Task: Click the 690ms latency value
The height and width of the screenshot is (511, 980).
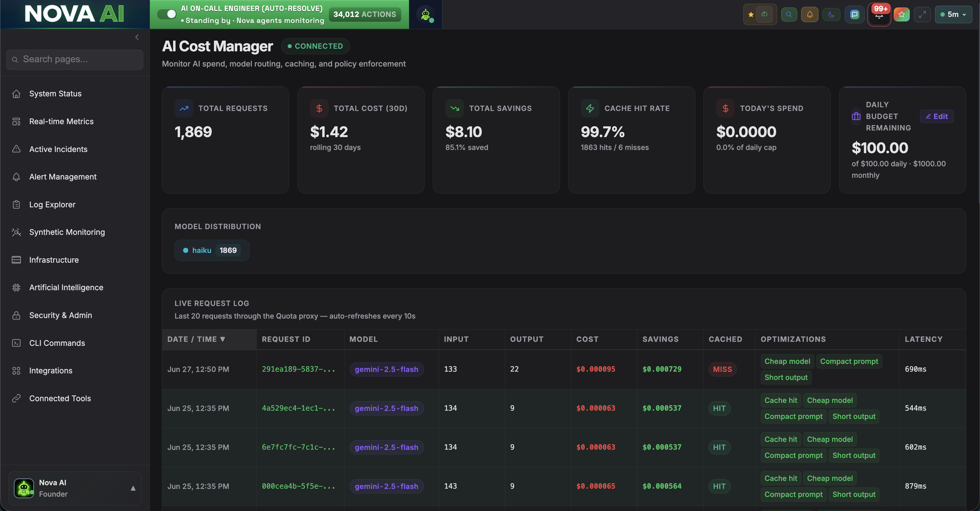Action: pyautogui.click(x=916, y=369)
